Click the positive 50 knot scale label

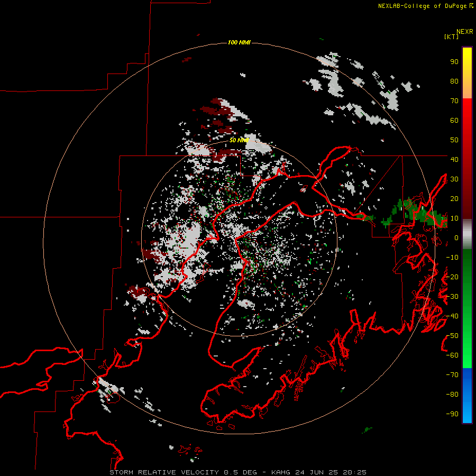(454, 140)
